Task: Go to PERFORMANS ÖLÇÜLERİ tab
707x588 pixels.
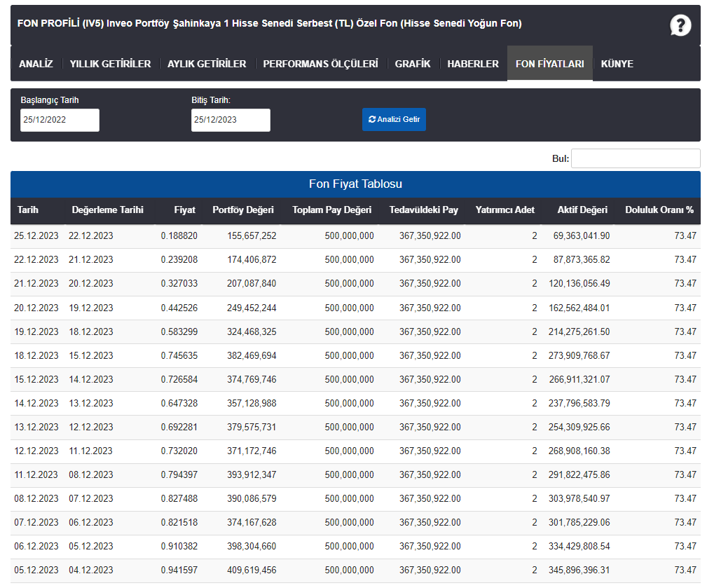Action: (321, 64)
